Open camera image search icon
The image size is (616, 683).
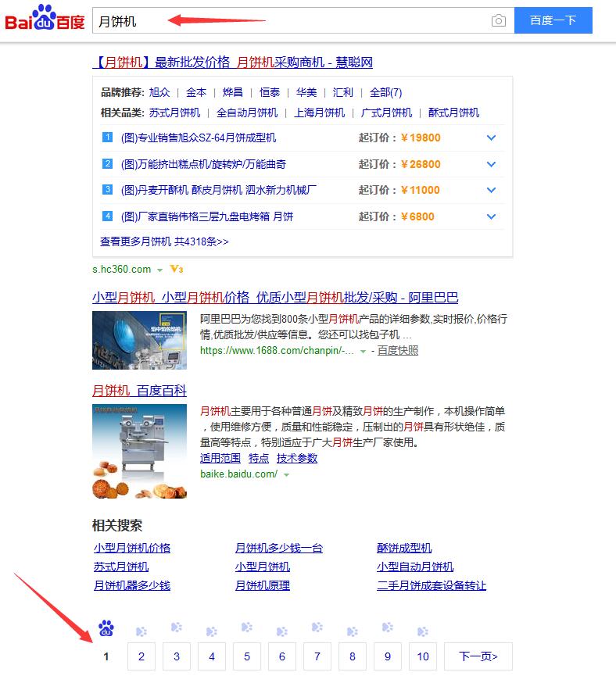pyautogui.click(x=499, y=21)
